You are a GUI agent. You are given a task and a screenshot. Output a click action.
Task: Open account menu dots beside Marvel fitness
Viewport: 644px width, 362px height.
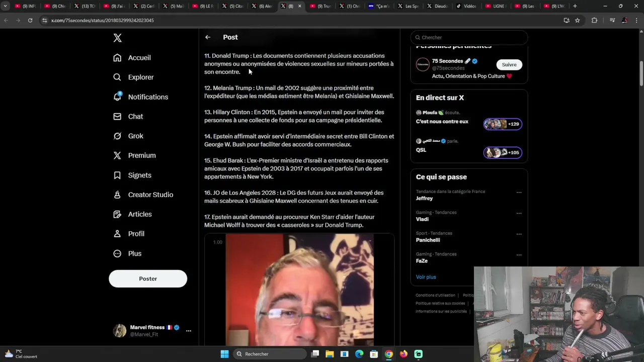[x=189, y=331]
